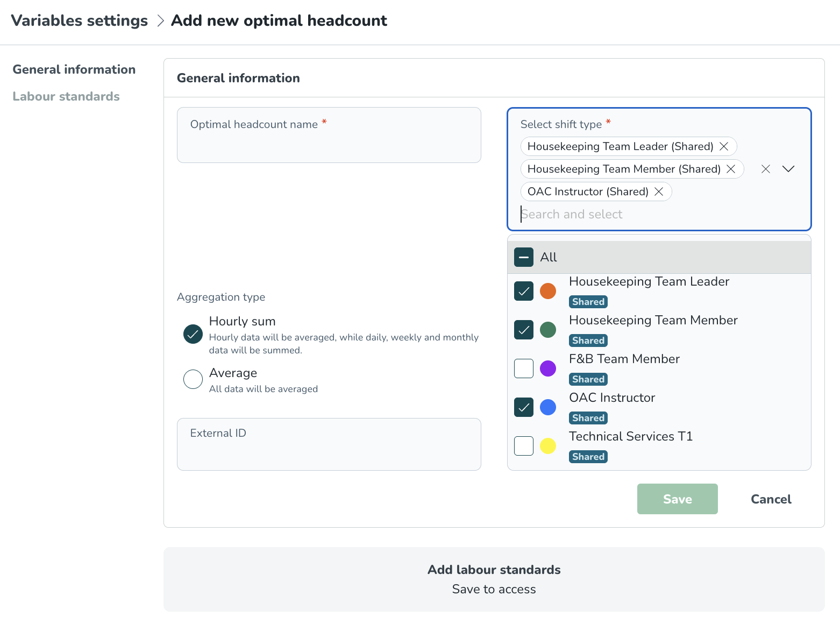Check the Technical Services T1 checkbox

(x=524, y=446)
